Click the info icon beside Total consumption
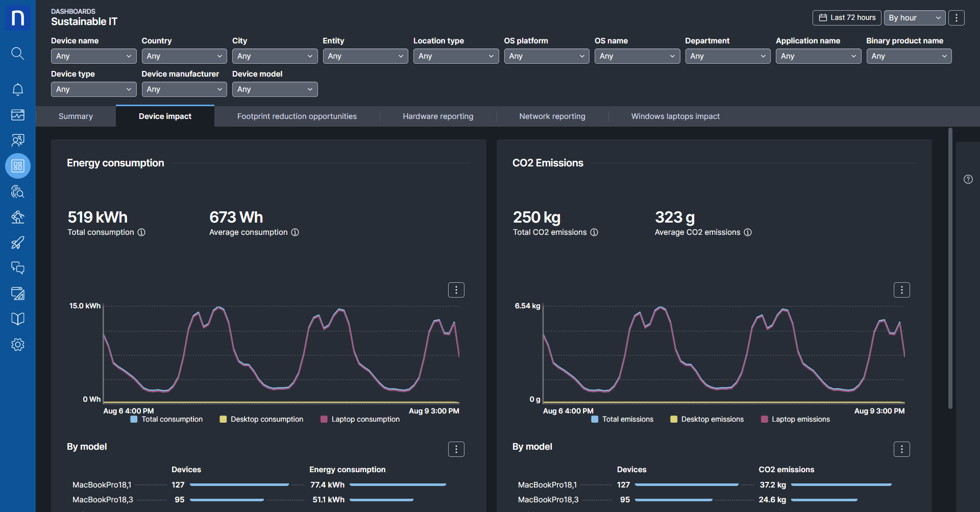 [x=141, y=232]
